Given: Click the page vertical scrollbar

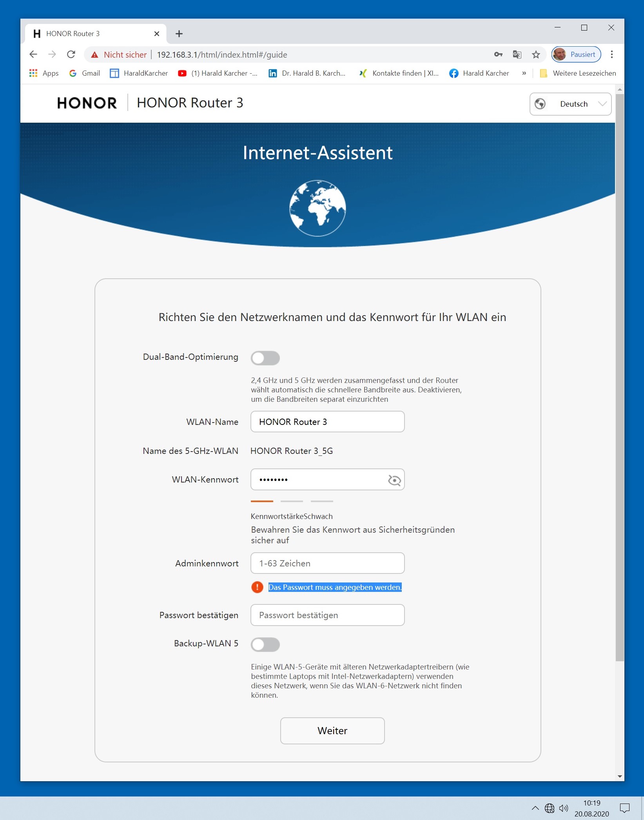Looking at the screenshot, I should (x=620, y=377).
